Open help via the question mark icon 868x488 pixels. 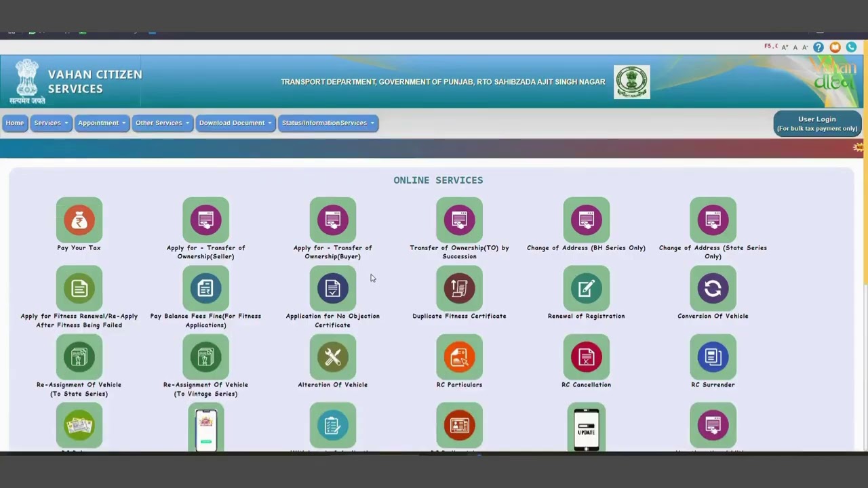(818, 47)
